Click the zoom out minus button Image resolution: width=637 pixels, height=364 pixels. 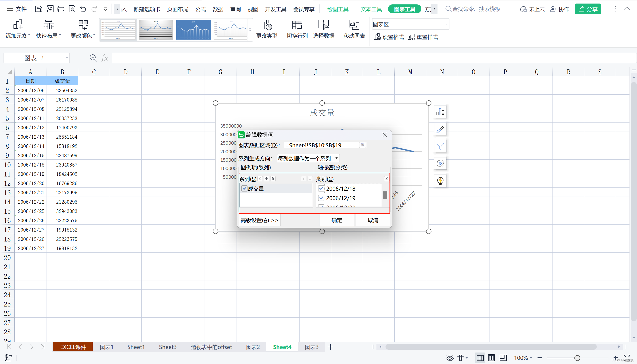(x=539, y=358)
